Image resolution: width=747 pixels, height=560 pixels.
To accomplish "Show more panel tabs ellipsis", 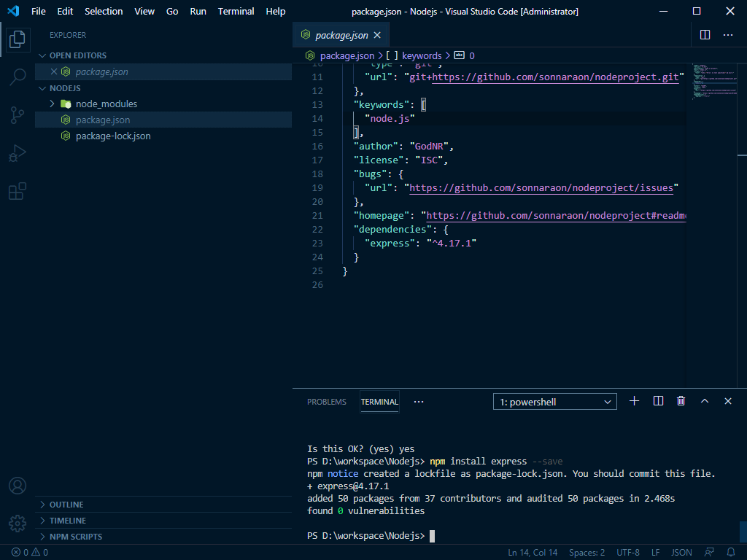I will point(418,402).
